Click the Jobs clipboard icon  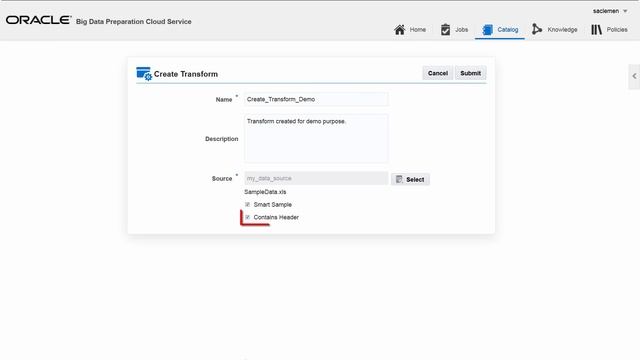click(x=445, y=29)
